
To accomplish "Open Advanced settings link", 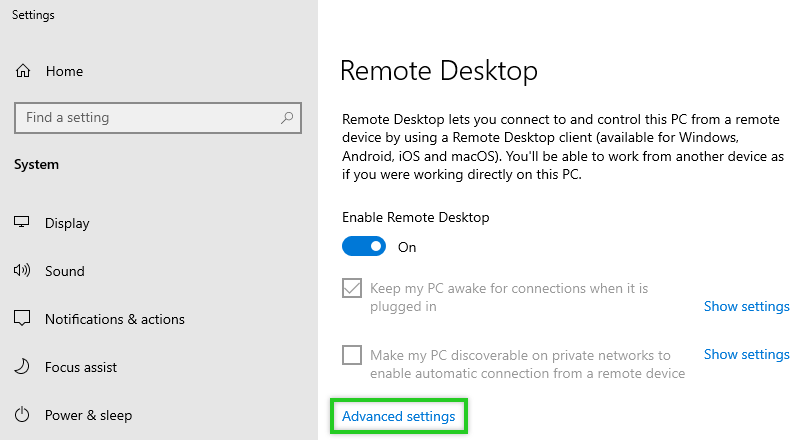I will [398, 416].
